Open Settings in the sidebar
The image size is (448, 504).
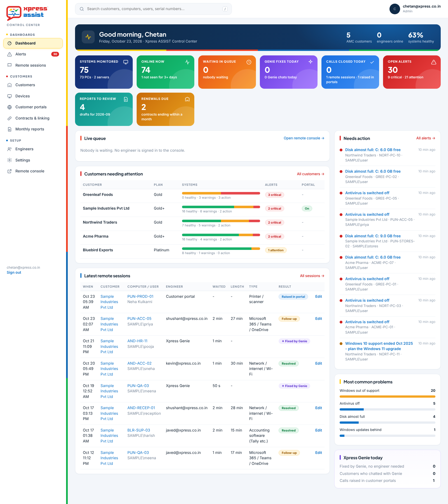click(33, 160)
